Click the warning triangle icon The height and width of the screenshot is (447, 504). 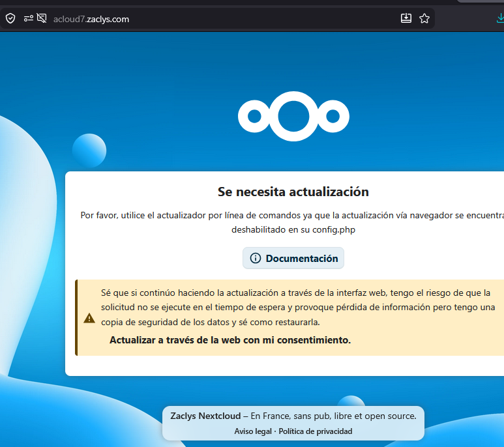(x=89, y=318)
